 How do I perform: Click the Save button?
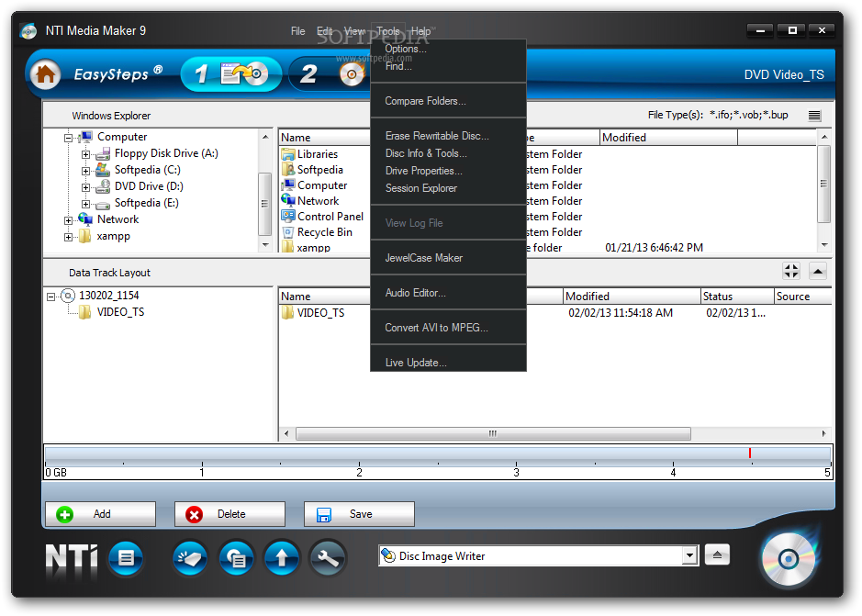pos(359,514)
